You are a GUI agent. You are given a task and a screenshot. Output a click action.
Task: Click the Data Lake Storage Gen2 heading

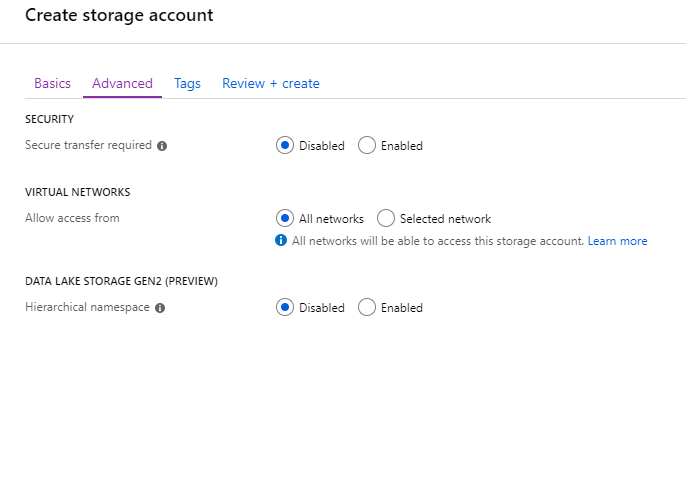[x=121, y=282]
